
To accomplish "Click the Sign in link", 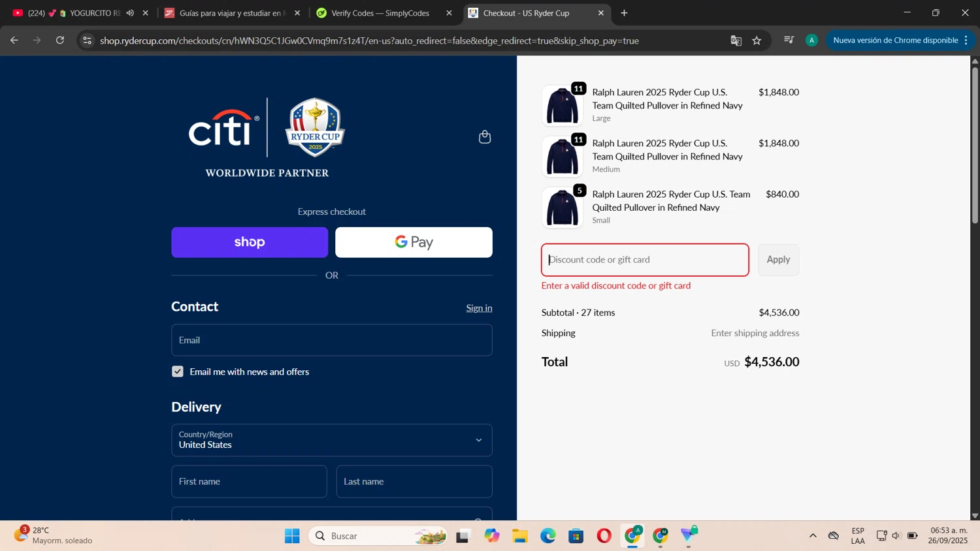I will (479, 308).
